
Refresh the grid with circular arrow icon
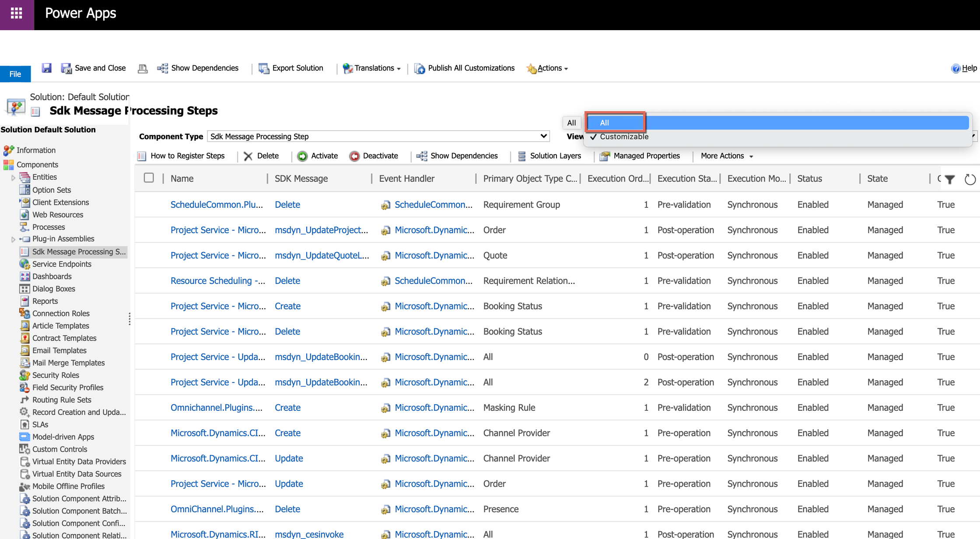click(970, 179)
